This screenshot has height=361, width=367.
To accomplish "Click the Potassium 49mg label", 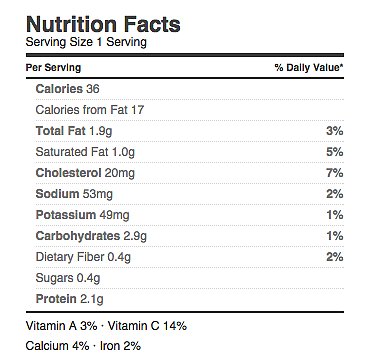I will (82, 215).
